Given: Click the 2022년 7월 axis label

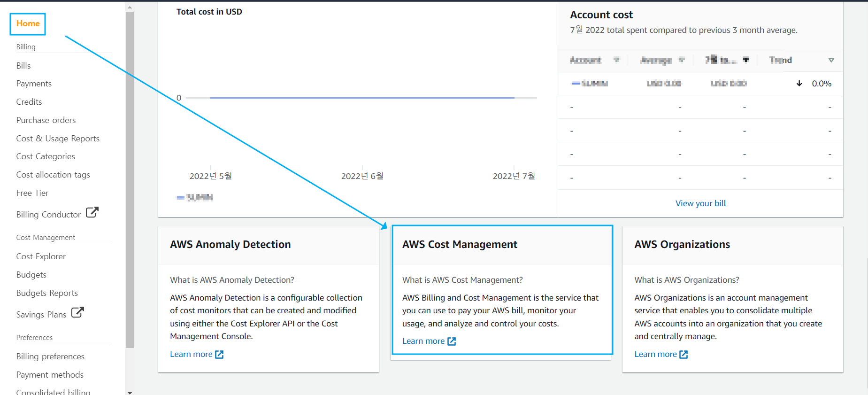Looking at the screenshot, I should coord(514,176).
